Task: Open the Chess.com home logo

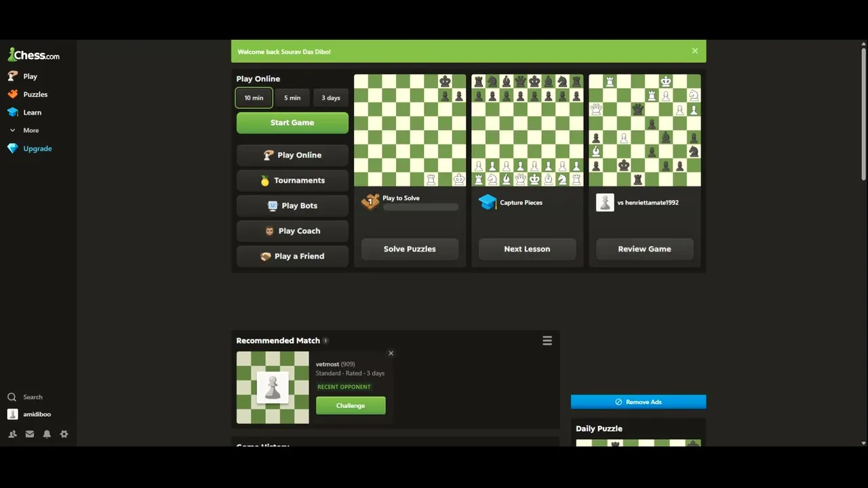Action: [33, 55]
